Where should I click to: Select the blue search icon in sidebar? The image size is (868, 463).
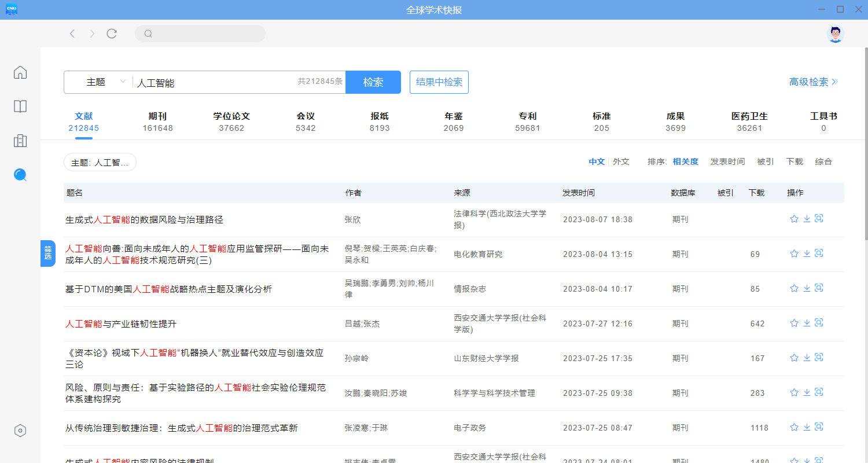point(20,175)
